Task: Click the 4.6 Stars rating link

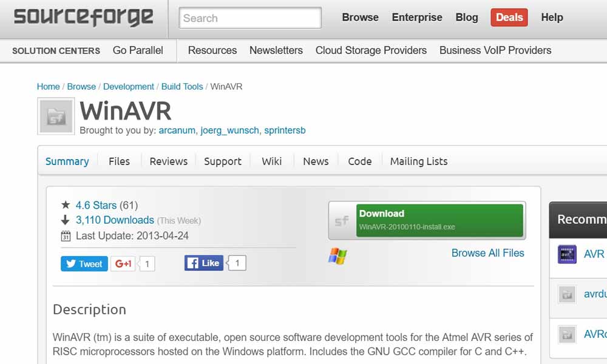Action: click(x=96, y=205)
